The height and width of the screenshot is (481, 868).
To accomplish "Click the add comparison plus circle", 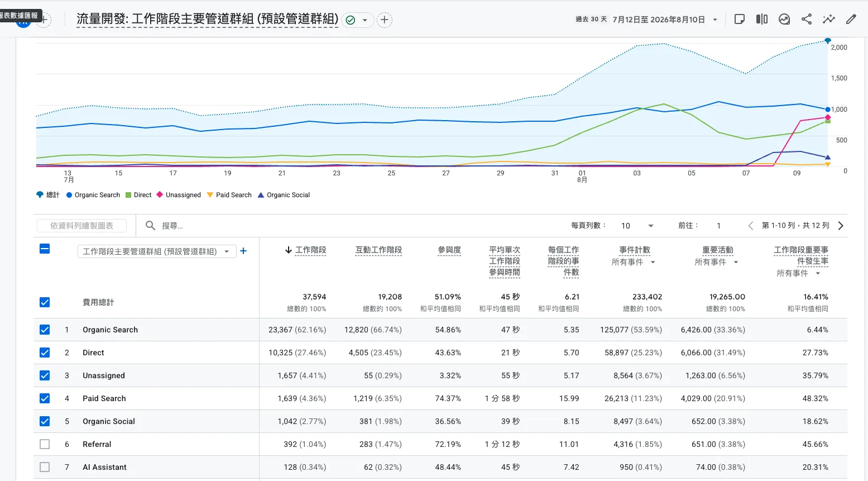I will tap(385, 20).
